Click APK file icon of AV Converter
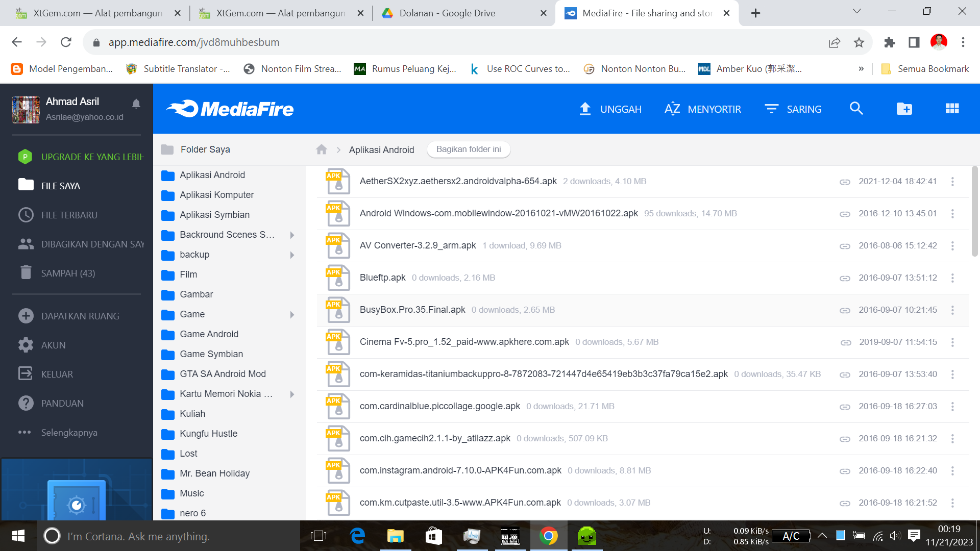 (338, 246)
